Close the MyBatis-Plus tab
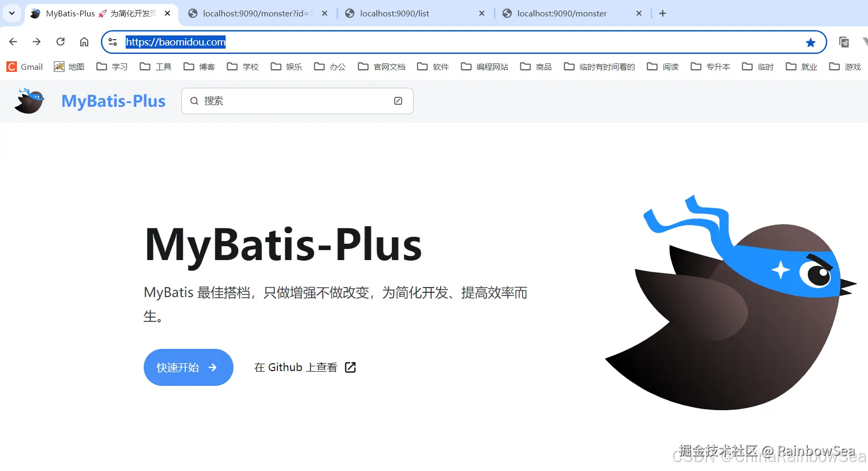The height and width of the screenshot is (471, 868). pyautogui.click(x=167, y=13)
